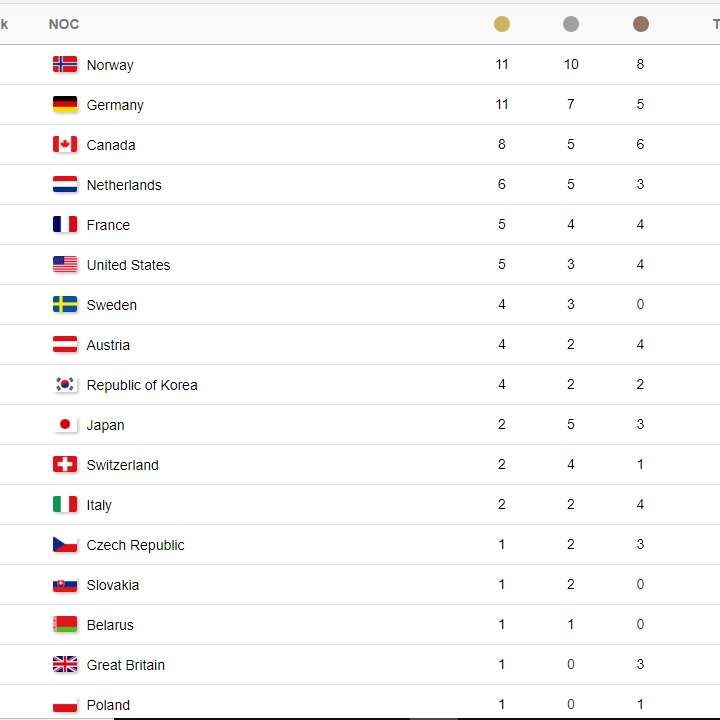This screenshot has width=720, height=720.
Task: Click the gold medal column icon
Action: click(501, 24)
